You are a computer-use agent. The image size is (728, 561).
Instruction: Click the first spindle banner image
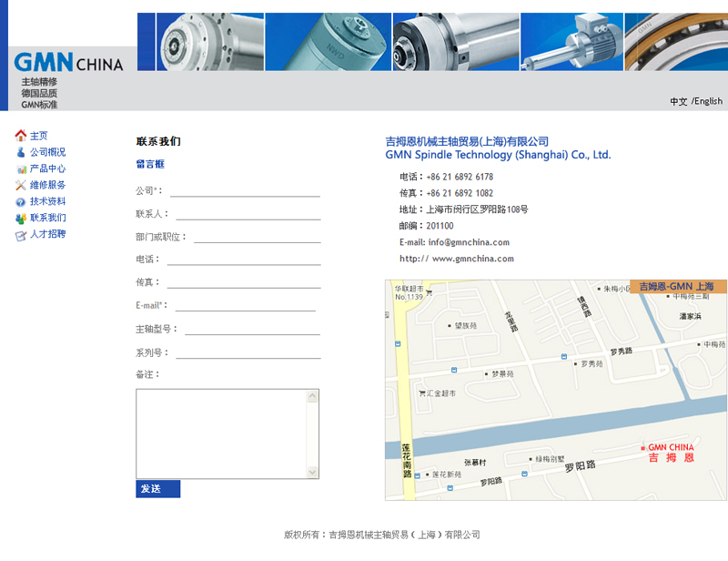[x=210, y=42]
